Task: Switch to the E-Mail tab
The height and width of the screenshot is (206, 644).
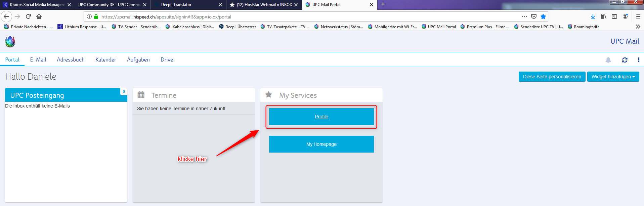Action: click(38, 59)
